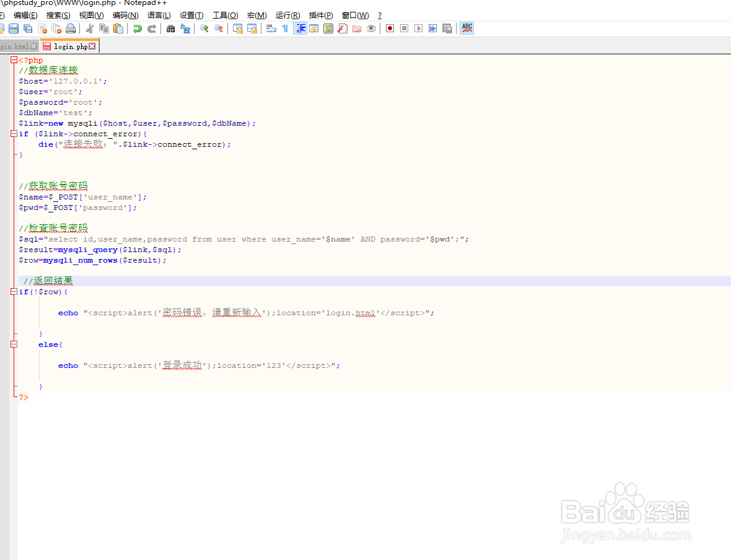Click the $sql select statement line
The image size is (731, 560).
pyautogui.click(x=244, y=239)
